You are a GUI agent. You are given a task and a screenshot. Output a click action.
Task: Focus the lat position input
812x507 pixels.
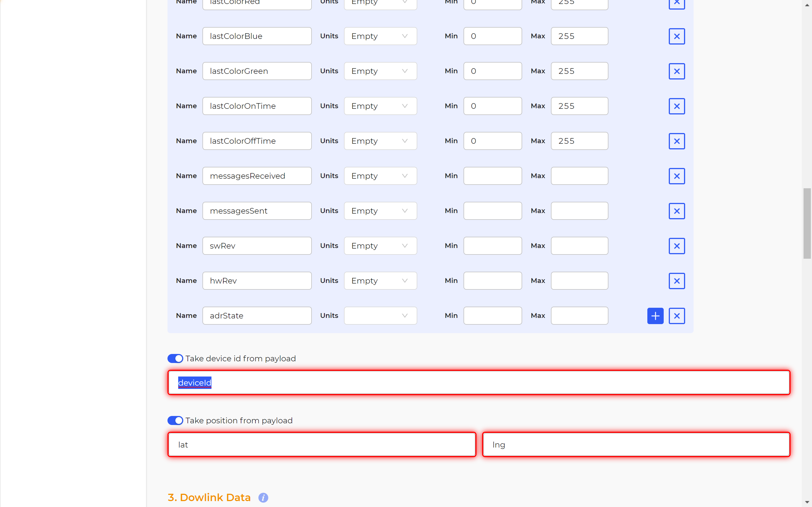click(x=322, y=445)
